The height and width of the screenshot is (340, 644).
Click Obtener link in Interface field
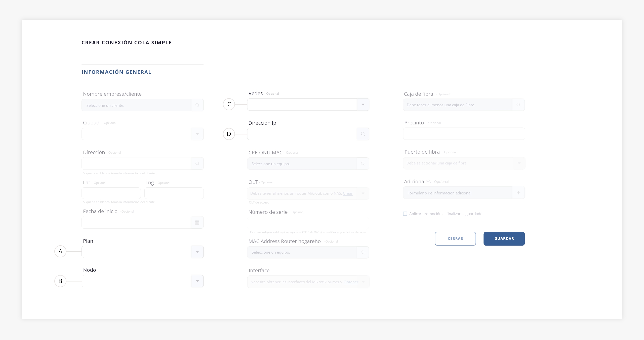351,282
